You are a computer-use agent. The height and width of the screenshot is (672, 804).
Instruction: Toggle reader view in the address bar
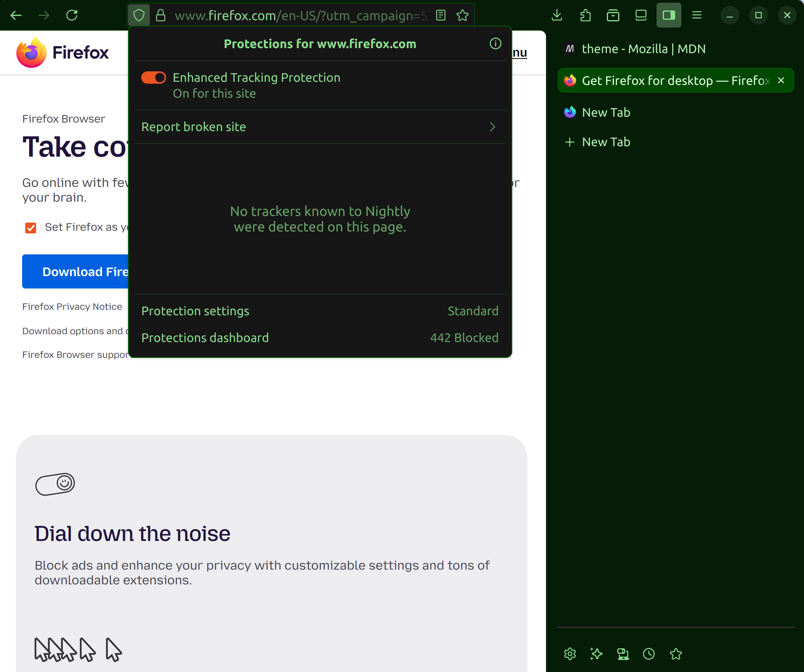point(440,16)
